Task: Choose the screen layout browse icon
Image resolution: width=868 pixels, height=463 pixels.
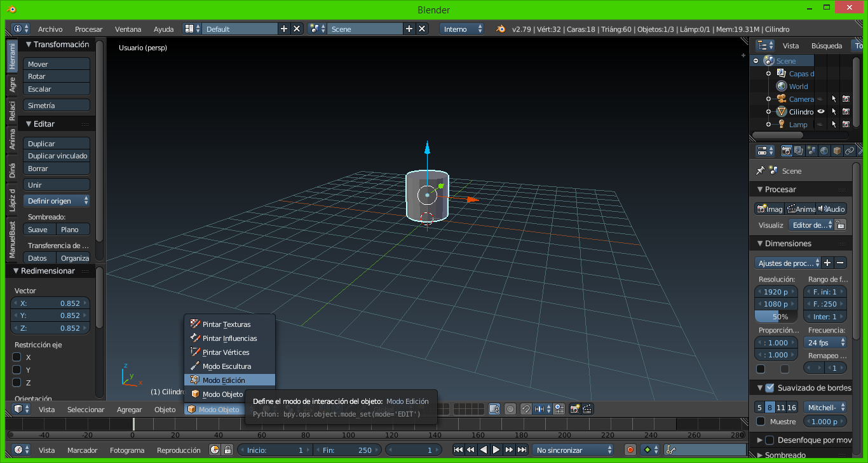Action: (x=192, y=29)
